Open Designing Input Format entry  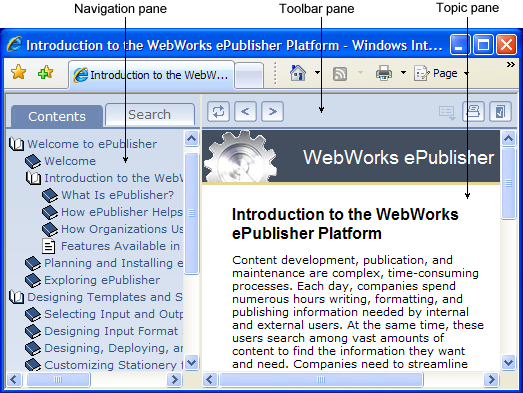point(114,331)
